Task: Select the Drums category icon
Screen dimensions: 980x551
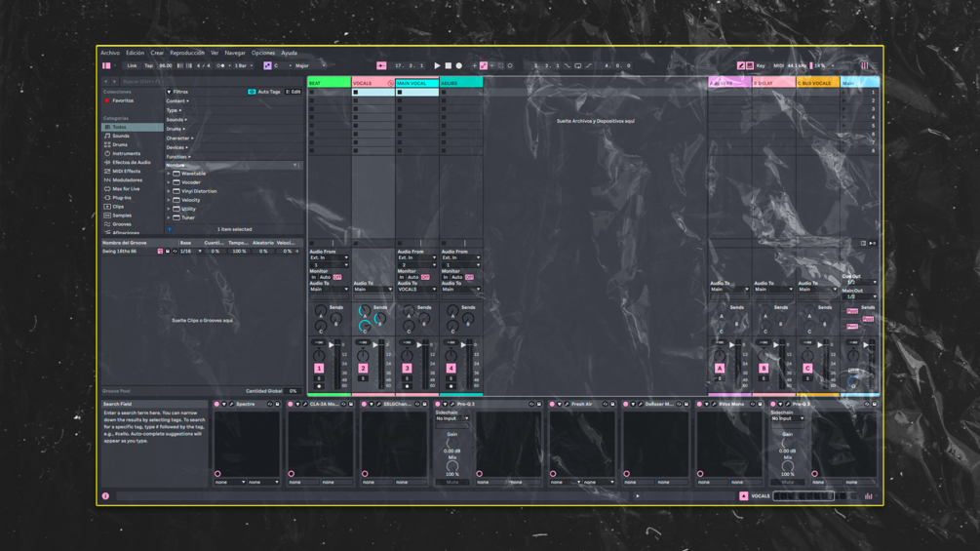Action: point(107,144)
